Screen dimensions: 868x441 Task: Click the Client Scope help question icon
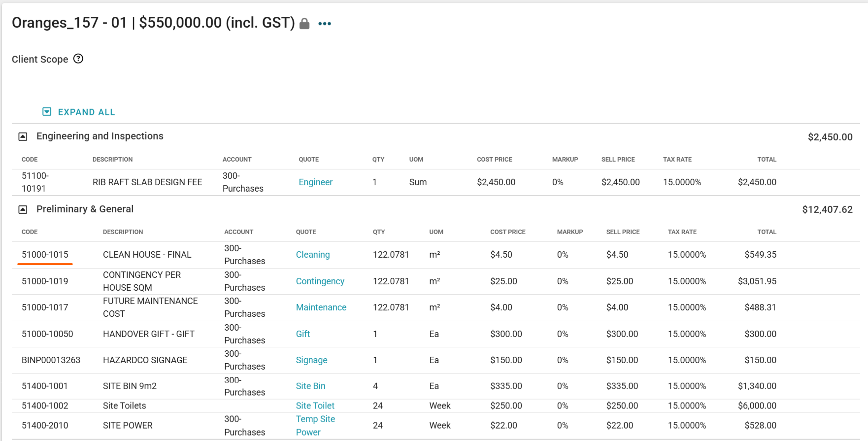78,59
